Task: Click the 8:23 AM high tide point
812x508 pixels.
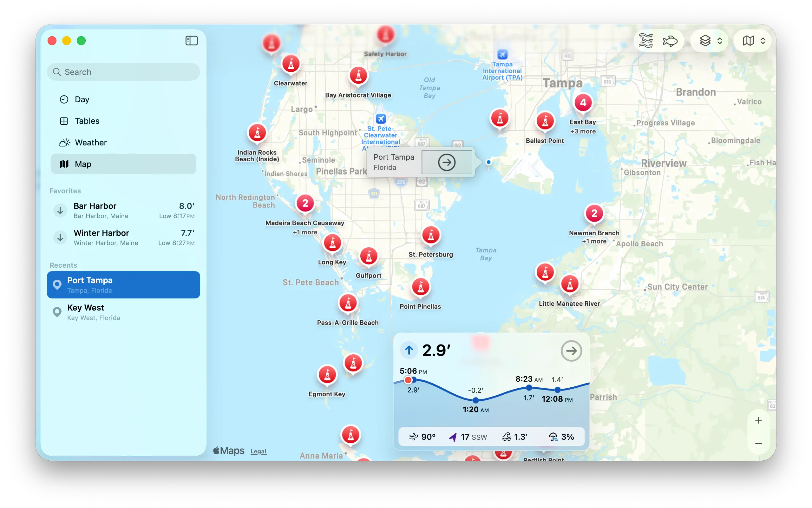Action: pos(529,388)
